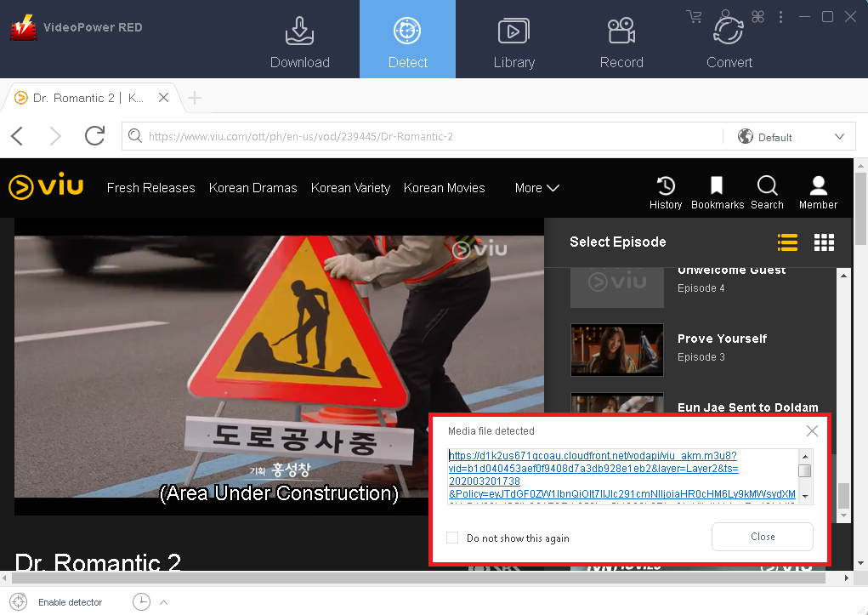Switch episode list to grid view
The image size is (868, 615).
pyautogui.click(x=824, y=242)
